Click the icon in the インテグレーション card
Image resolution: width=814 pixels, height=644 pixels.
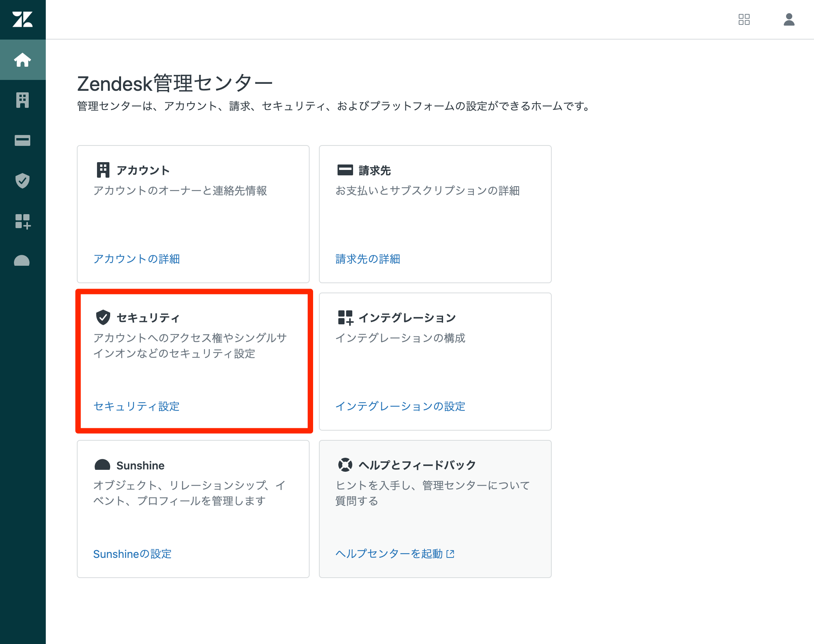point(345,317)
